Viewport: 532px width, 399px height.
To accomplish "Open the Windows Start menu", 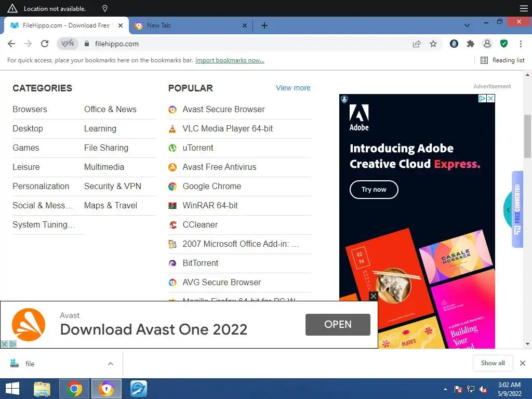I will point(12,389).
